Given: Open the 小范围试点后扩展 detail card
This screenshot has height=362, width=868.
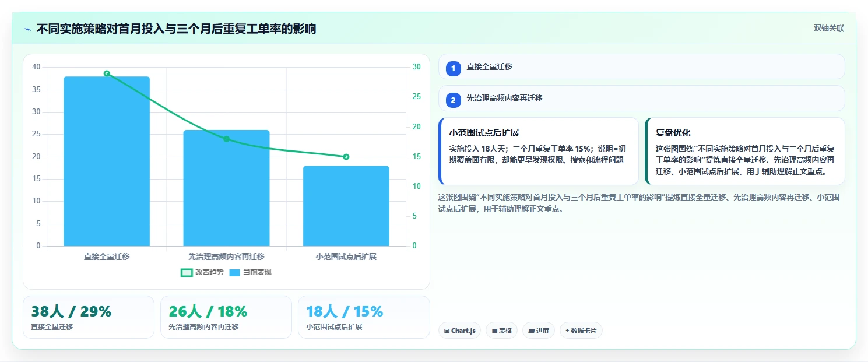Looking at the screenshot, I should pos(539,151).
